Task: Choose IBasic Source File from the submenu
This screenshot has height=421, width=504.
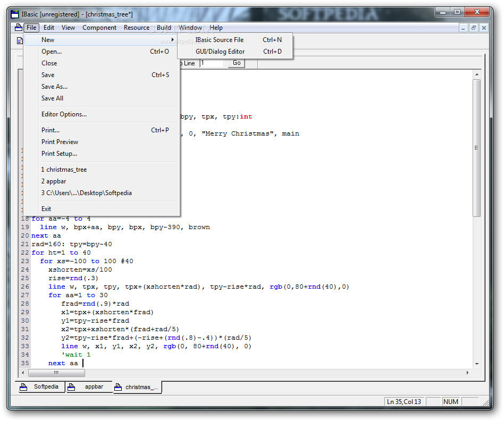Action: coord(236,40)
